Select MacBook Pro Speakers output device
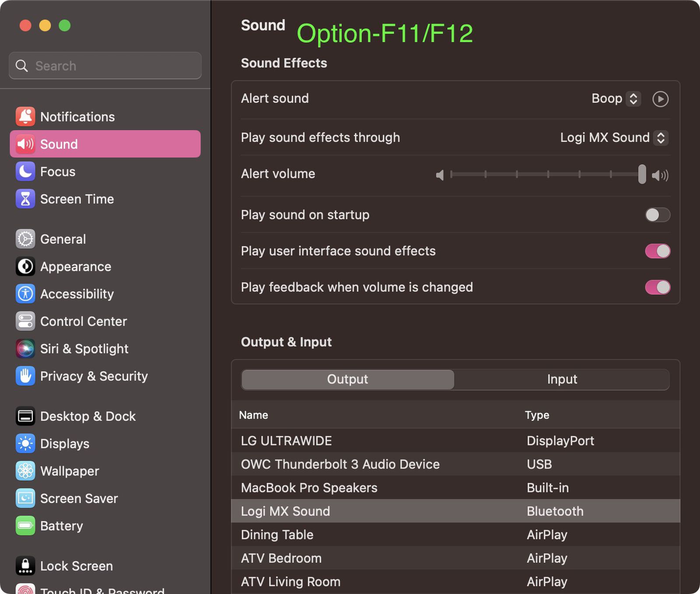Screen dimensions: 700x594 click(x=309, y=488)
